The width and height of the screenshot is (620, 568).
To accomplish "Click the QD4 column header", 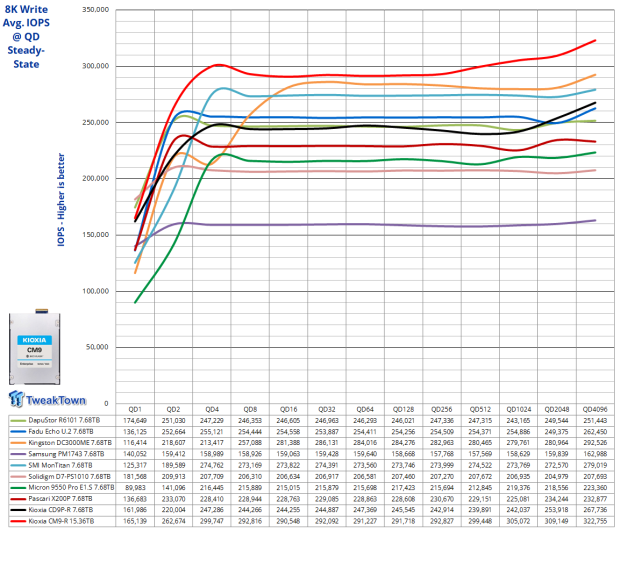I will [212, 409].
